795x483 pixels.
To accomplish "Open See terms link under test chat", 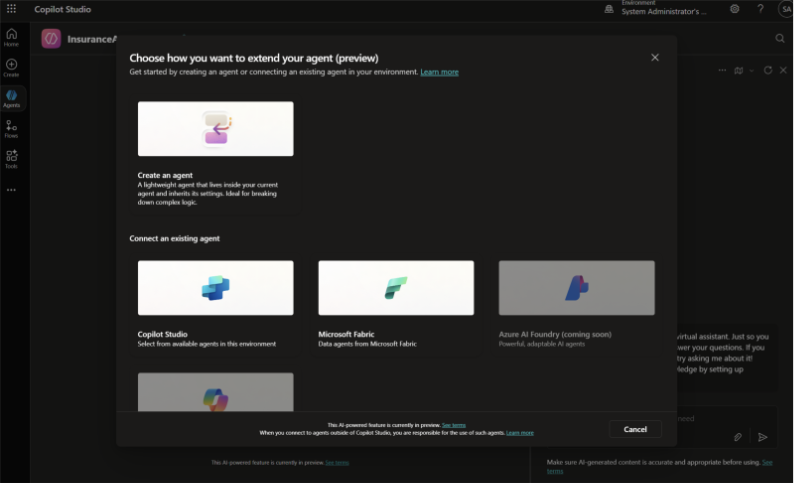I will tap(767, 462).
